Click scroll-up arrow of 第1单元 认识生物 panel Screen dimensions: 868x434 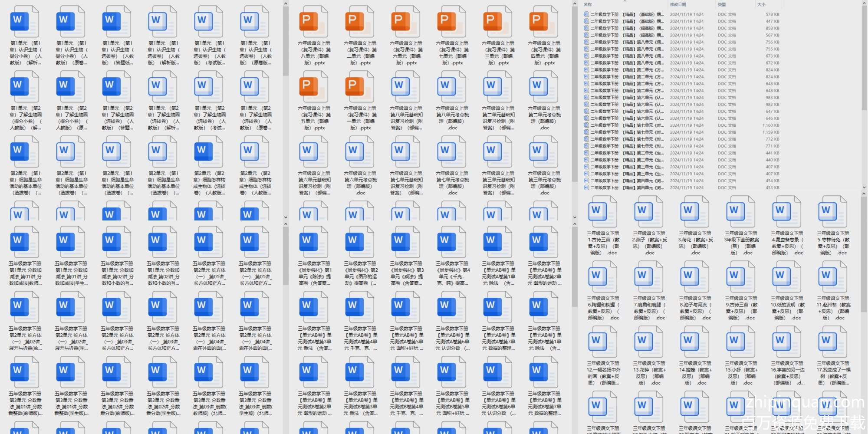coord(286,3)
